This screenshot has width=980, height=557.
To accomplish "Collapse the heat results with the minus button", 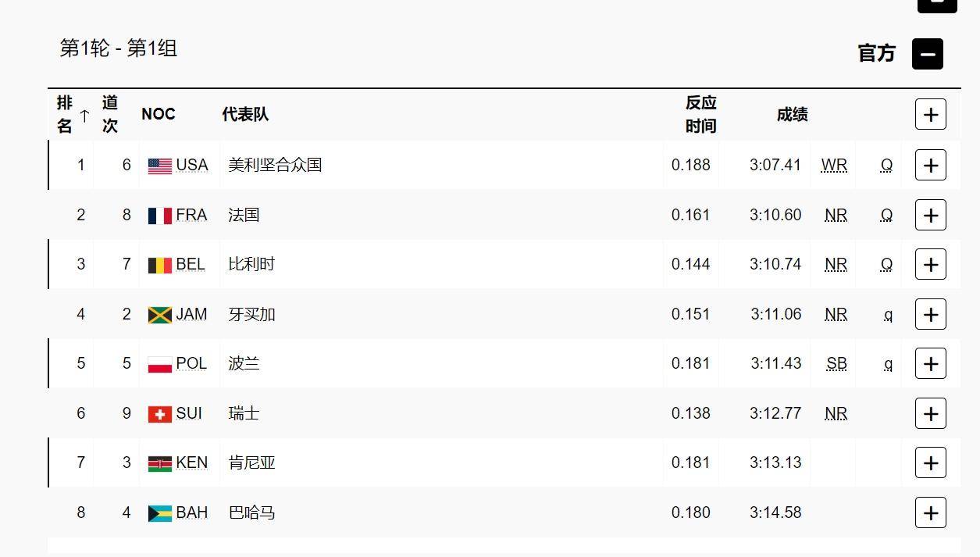I will tap(928, 54).
